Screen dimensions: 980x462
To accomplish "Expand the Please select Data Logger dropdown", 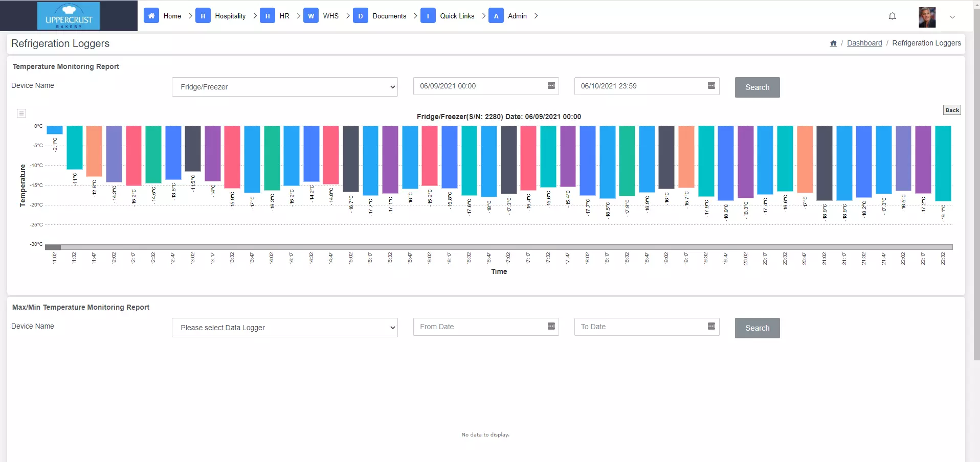I will pos(284,328).
